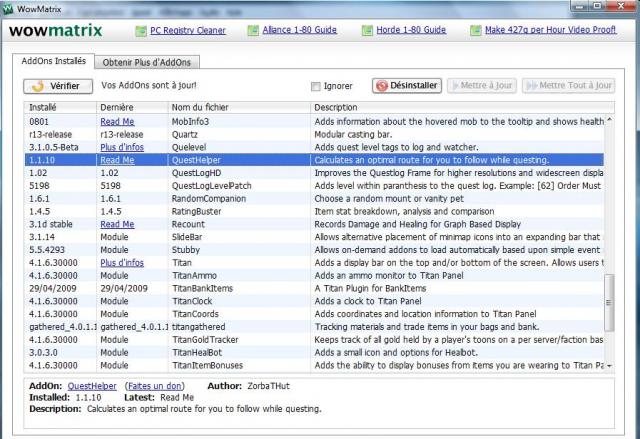640x439 pixels.
Task: Click the Vérifier button
Action: pyautogui.click(x=58, y=86)
